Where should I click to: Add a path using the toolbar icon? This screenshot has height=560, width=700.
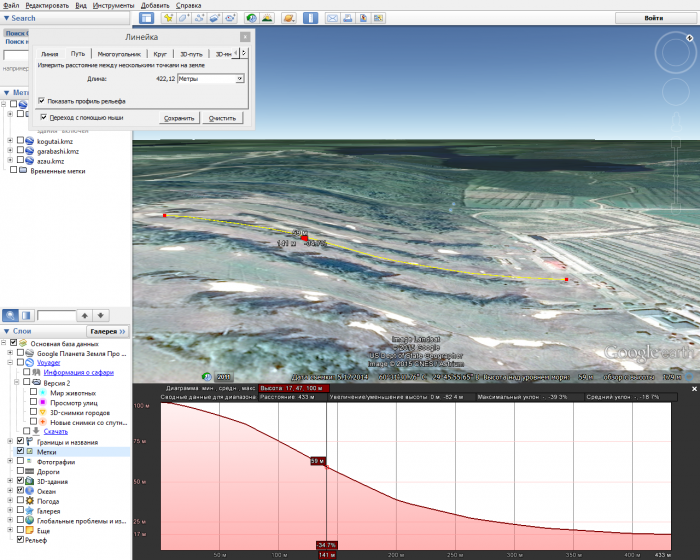[199, 18]
